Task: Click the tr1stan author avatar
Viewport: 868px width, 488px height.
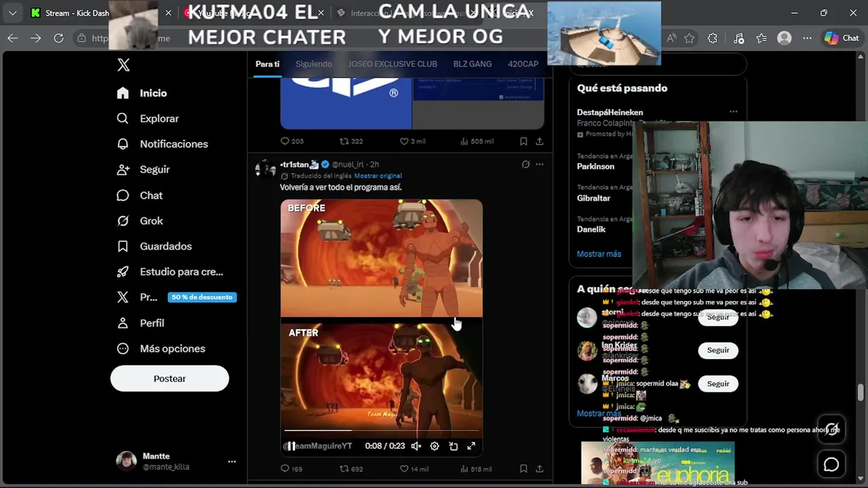Action: 265,169
